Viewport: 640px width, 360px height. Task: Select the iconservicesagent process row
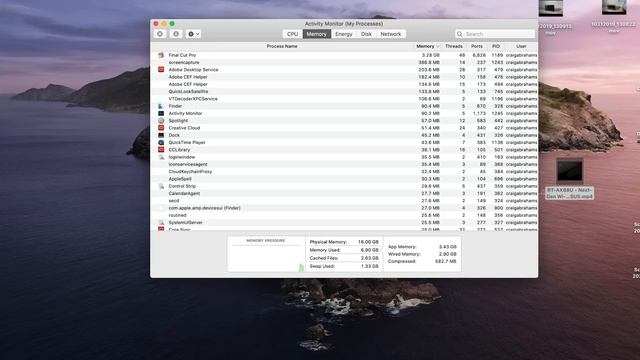coord(344,164)
